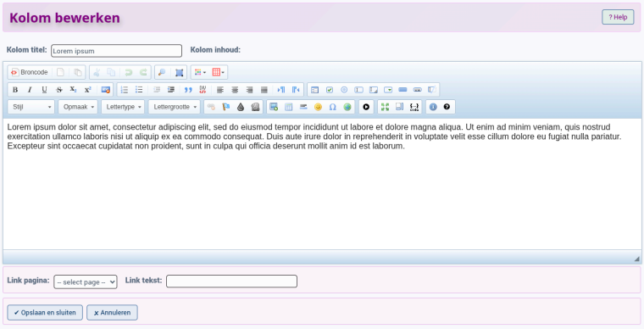This screenshot has height=329, width=644.
Task: Open the multicolor grid dropdown
Action: (201, 72)
